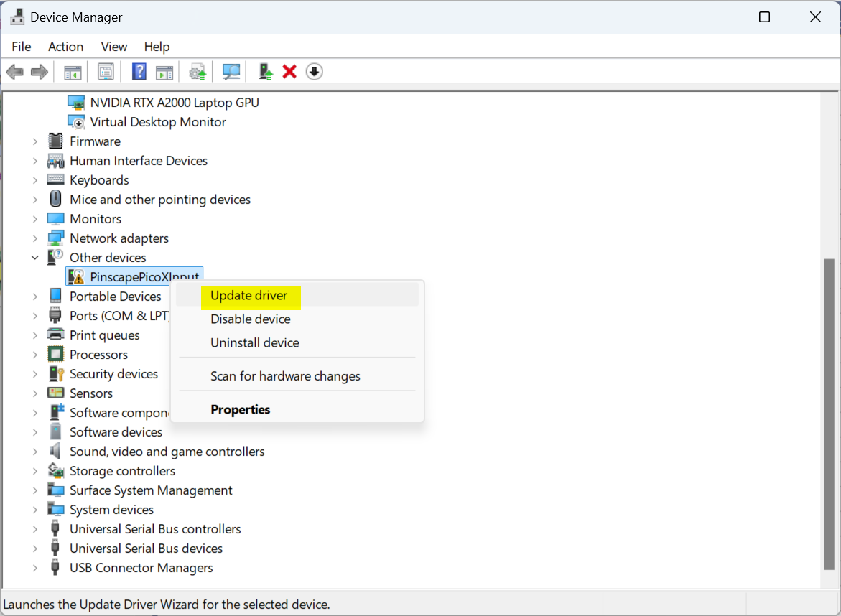Expand the Mice and other pointing devices node
841x616 pixels.
(x=35, y=200)
